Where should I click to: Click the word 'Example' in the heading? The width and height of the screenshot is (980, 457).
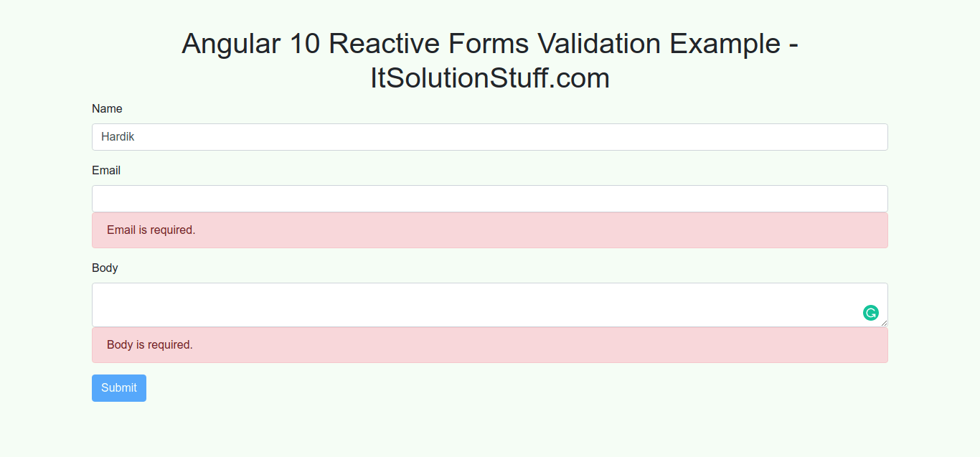coord(725,44)
